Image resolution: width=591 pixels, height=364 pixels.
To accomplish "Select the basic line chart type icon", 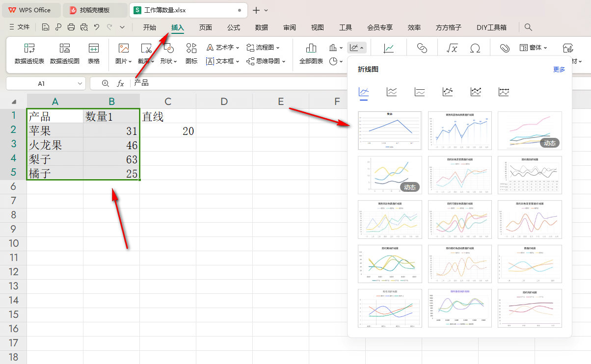I will tap(364, 91).
